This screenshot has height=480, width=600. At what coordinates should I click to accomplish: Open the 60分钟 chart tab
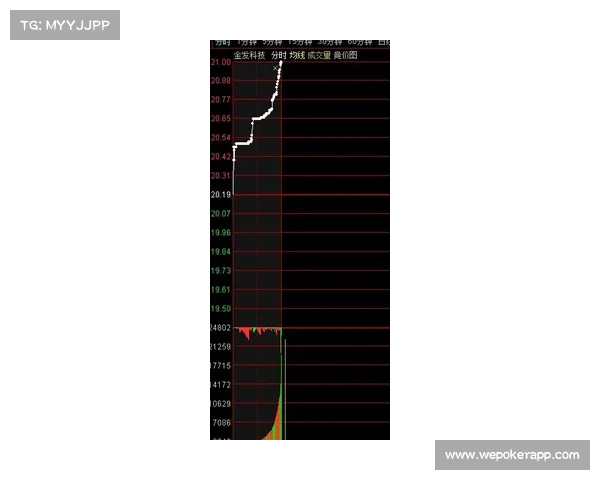360,42
